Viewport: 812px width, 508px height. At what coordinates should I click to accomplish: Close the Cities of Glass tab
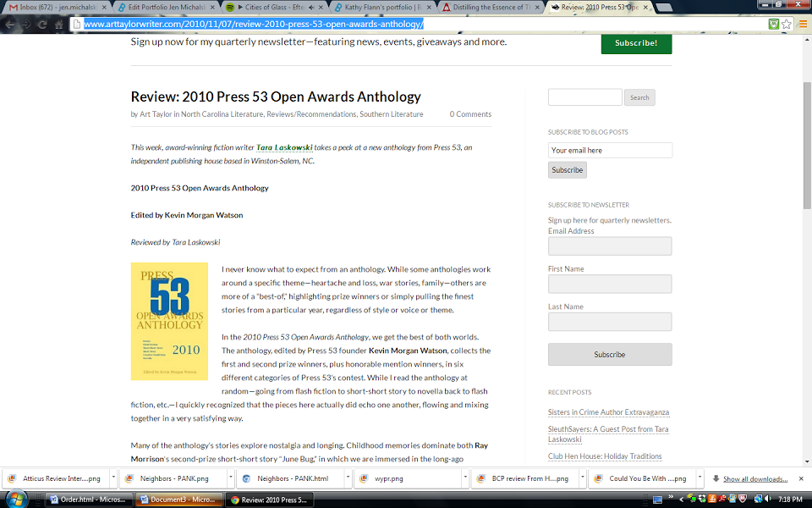tap(321, 8)
